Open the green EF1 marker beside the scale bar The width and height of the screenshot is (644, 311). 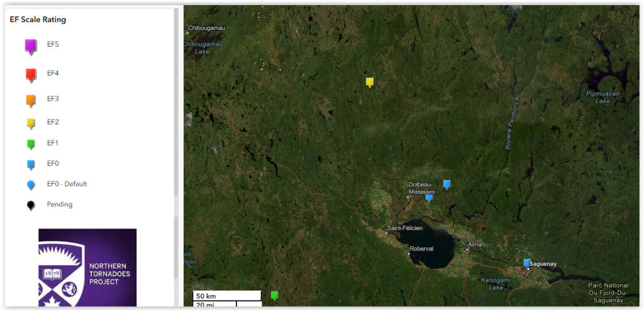274,295
